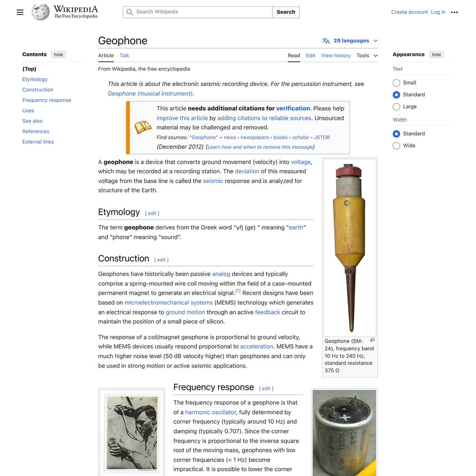476x476 pixels.
Task: Edit the Construction section
Action: pos(161,260)
